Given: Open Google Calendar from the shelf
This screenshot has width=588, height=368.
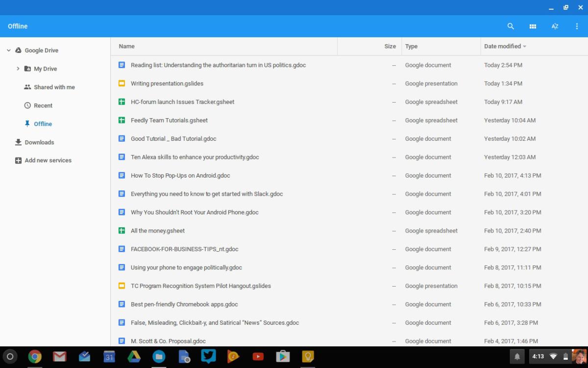Looking at the screenshot, I should (x=109, y=357).
